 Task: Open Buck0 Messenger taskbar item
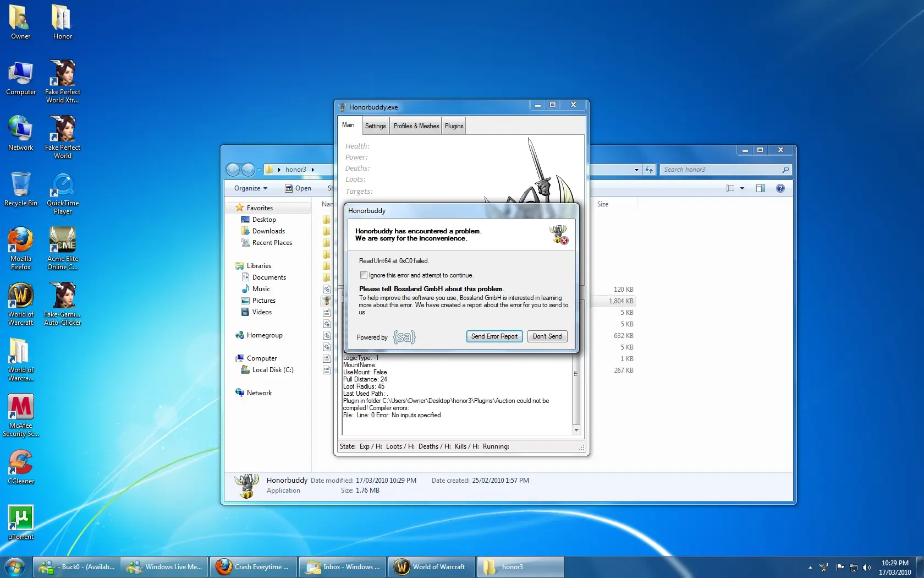[77, 567]
